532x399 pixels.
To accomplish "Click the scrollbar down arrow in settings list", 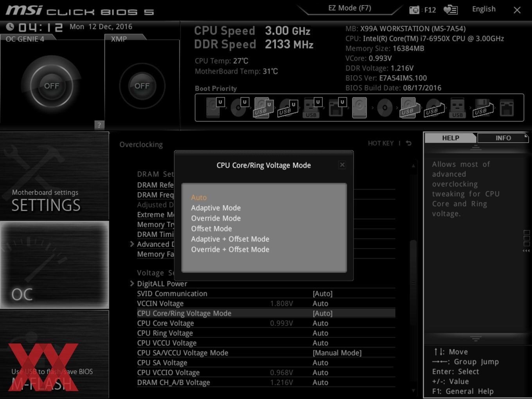I will (x=413, y=390).
